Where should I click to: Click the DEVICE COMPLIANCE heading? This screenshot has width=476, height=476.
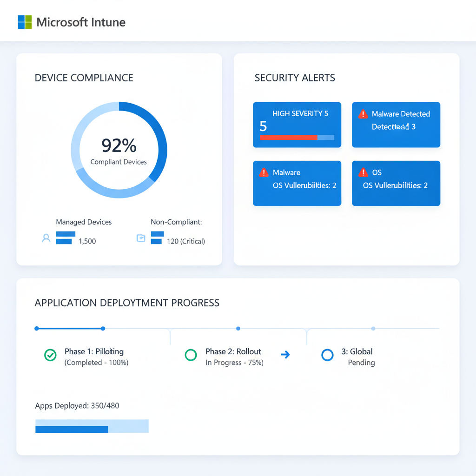[x=84, y=78]
